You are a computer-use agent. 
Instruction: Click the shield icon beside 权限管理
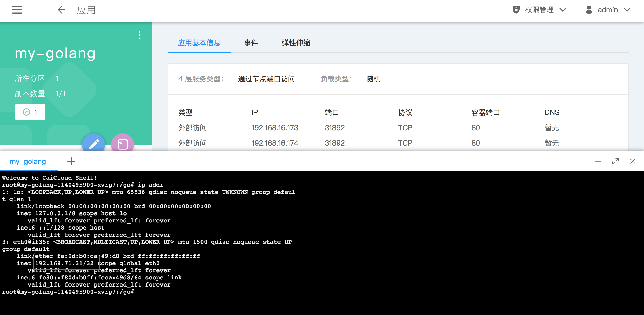516,10
